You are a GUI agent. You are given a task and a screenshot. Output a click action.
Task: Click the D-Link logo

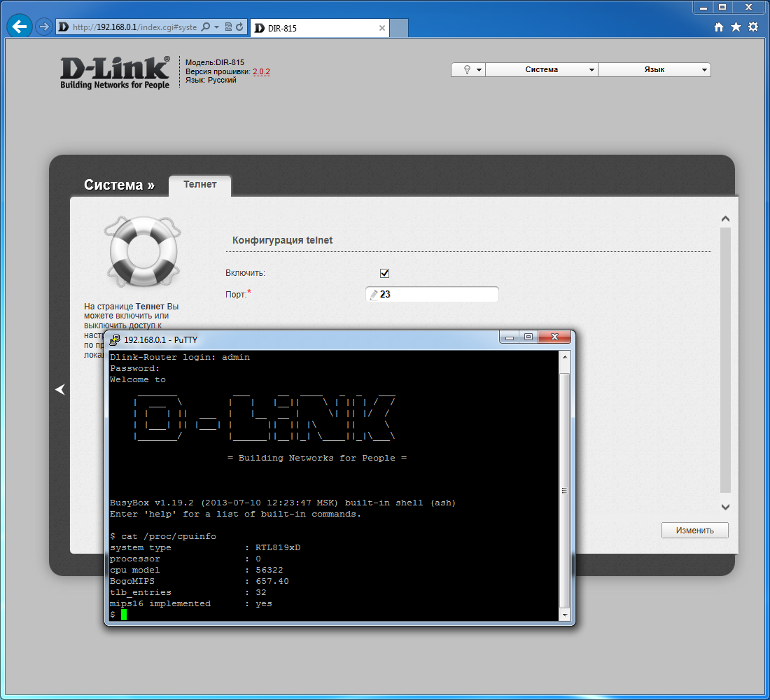[115, 73]
